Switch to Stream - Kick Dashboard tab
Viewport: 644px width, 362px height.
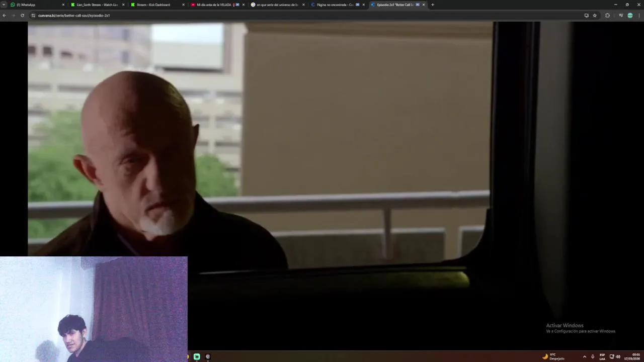coord(157,5)
